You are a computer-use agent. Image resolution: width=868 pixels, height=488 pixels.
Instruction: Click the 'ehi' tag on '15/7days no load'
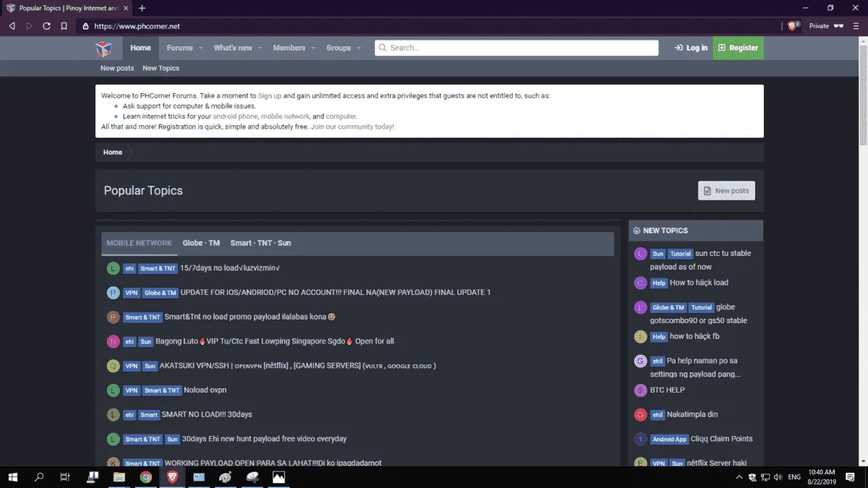click(x=129, y=268)
